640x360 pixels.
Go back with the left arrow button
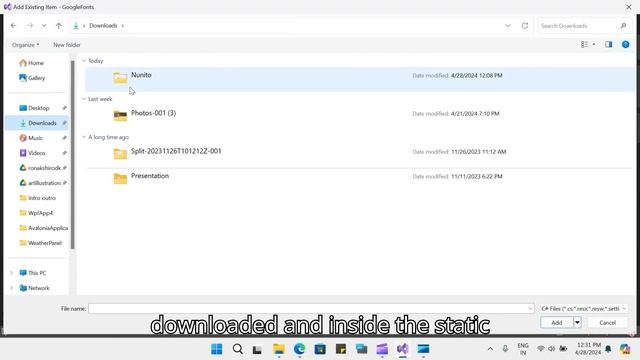click(13, 26)
